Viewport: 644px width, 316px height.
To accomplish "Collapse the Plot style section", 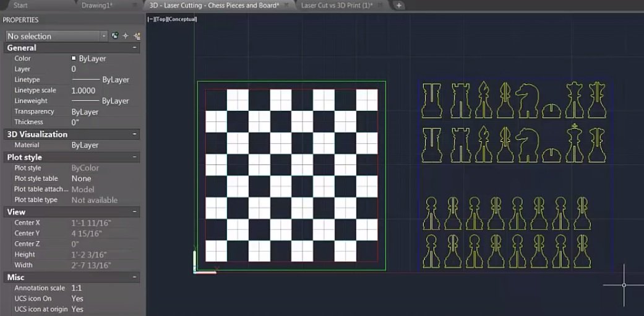I will 134,157.
